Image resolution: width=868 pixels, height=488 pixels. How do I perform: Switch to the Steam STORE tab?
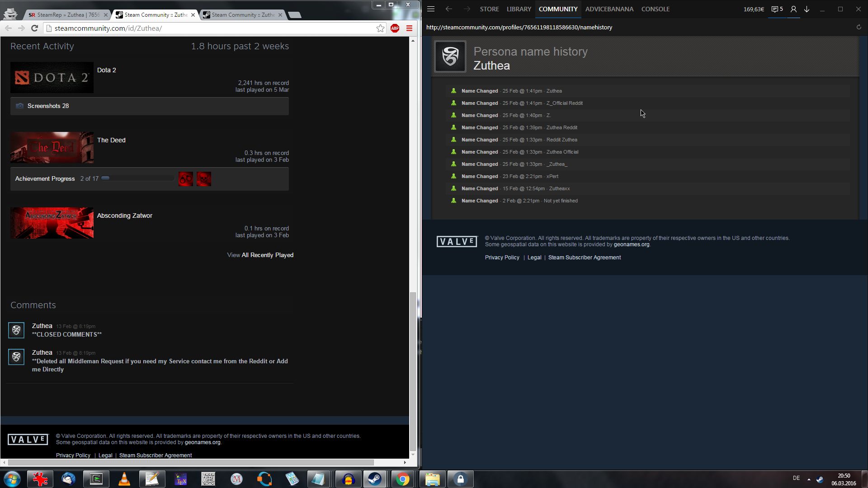click(489, 9)
